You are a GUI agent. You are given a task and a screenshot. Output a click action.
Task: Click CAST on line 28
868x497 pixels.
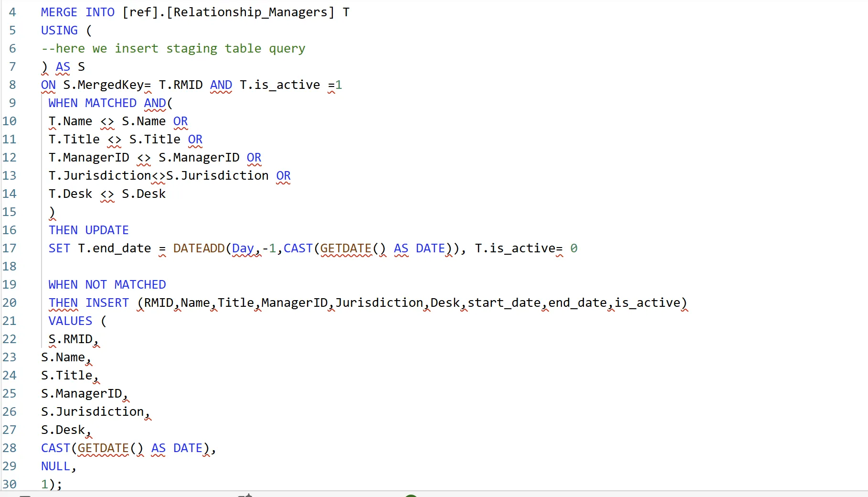tap(55, 448)
